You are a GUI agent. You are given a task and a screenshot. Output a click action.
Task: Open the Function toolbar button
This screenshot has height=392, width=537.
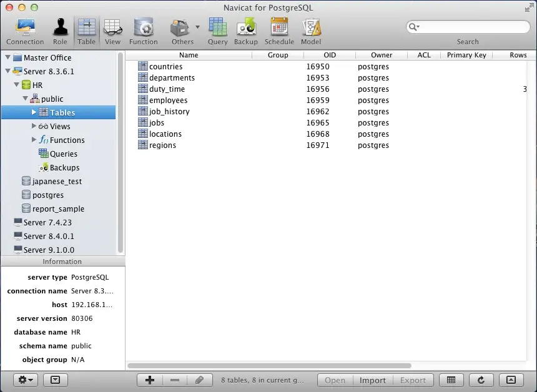pyautogui.click(x=144, y=32)
